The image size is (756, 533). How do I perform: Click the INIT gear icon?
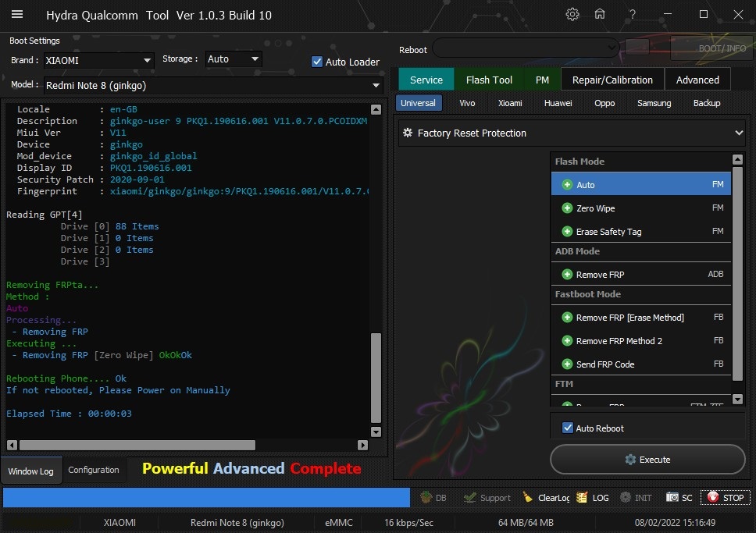[626, 497]
